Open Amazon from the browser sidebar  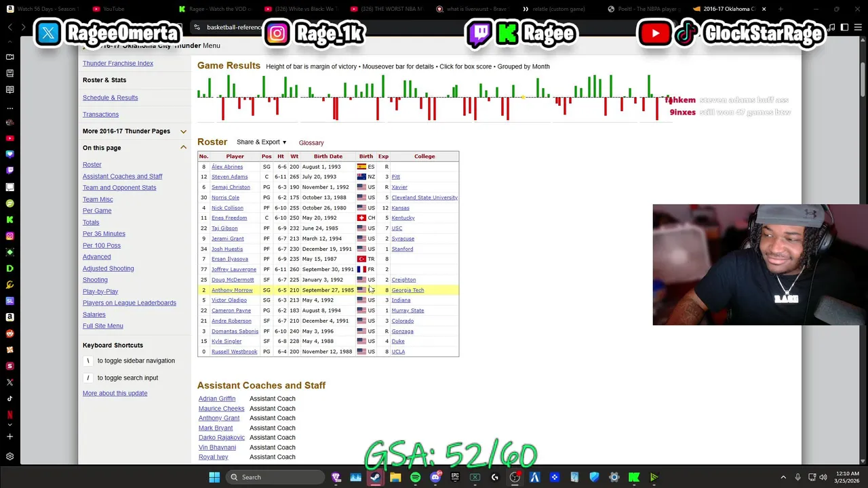(9, 317)
